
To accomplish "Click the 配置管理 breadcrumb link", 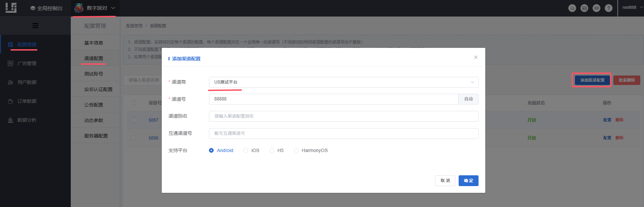I will coord(134,26).
